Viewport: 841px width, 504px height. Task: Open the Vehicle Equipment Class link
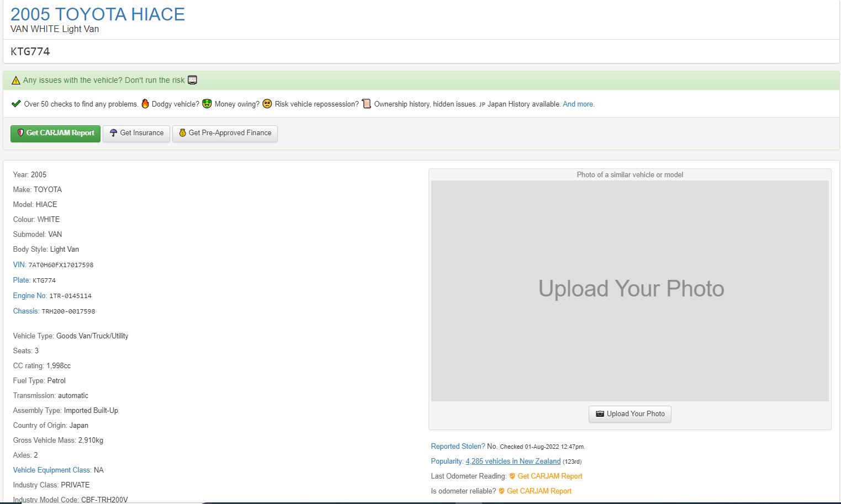coord(52,470)
